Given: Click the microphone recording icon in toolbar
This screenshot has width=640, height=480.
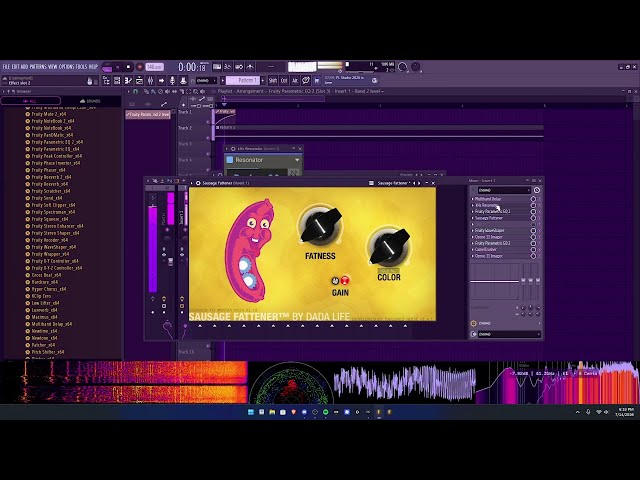Looking at the screenshot, I should [x=172, y=80].
